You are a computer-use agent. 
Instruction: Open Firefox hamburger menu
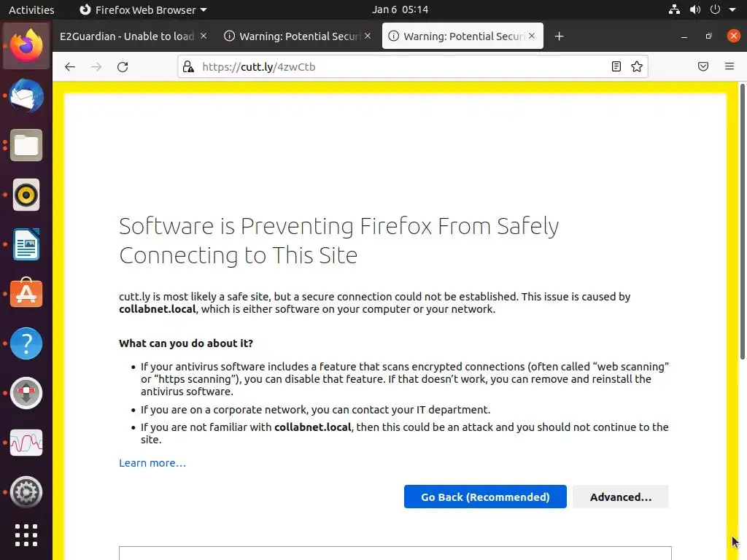[x=729, y=67]
